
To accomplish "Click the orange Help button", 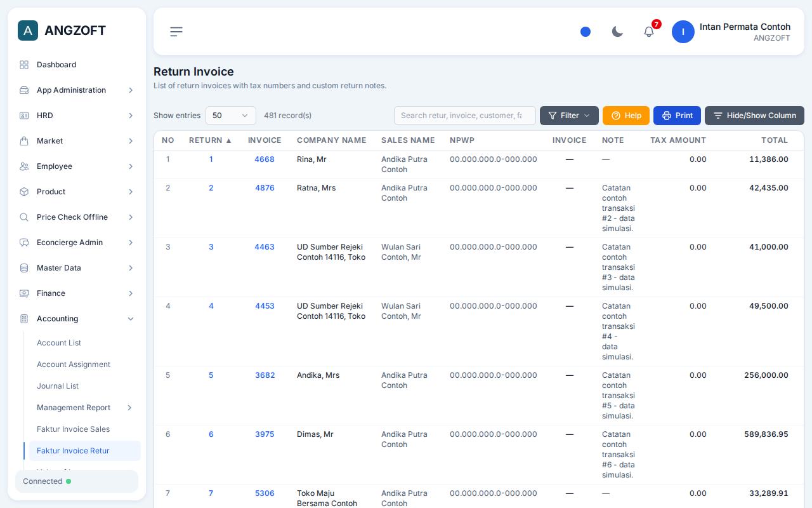I will (626, 116).
